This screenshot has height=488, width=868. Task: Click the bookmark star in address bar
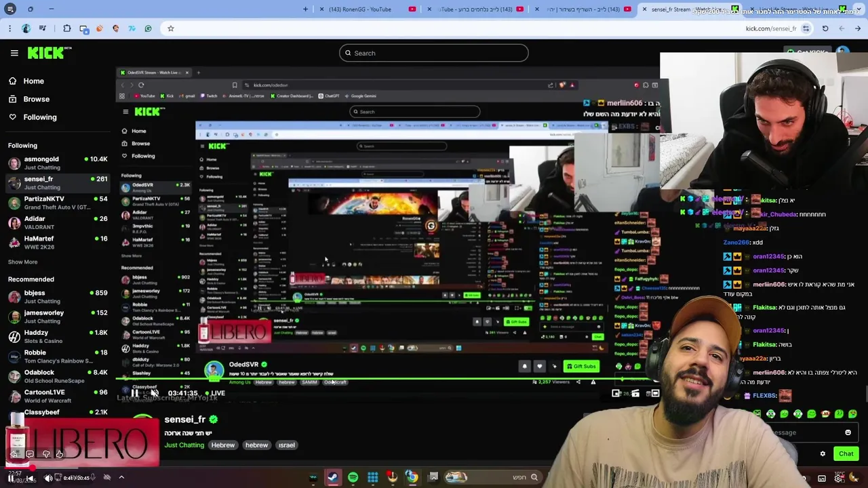(171, 28)
